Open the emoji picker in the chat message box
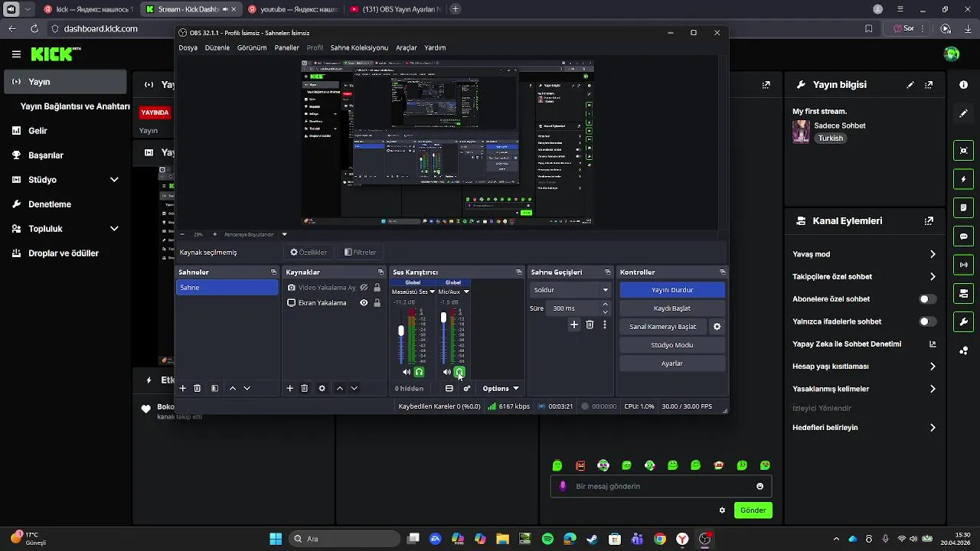The width and height of the screenshot is (980, 551). (759, 487)
